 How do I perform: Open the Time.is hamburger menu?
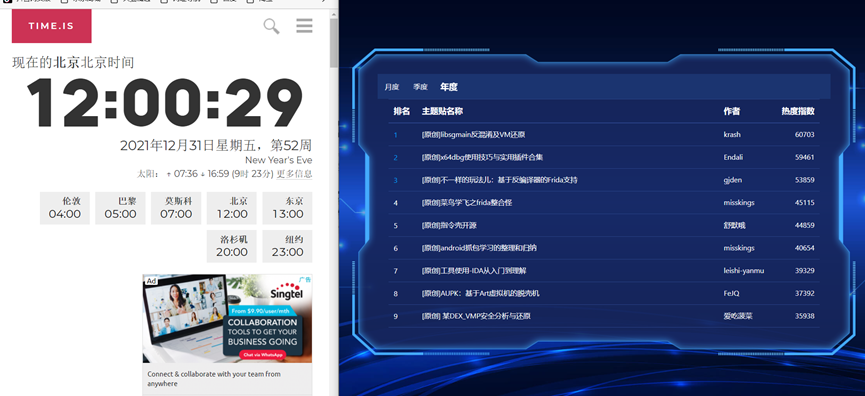tap(304, 25)
